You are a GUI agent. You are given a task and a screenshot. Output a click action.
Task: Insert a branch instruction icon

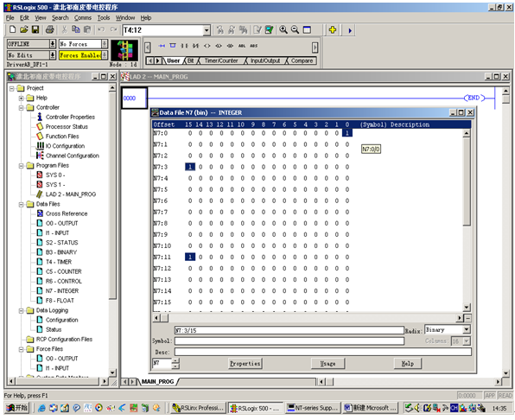pyautogui.click(x=173, y=46)
